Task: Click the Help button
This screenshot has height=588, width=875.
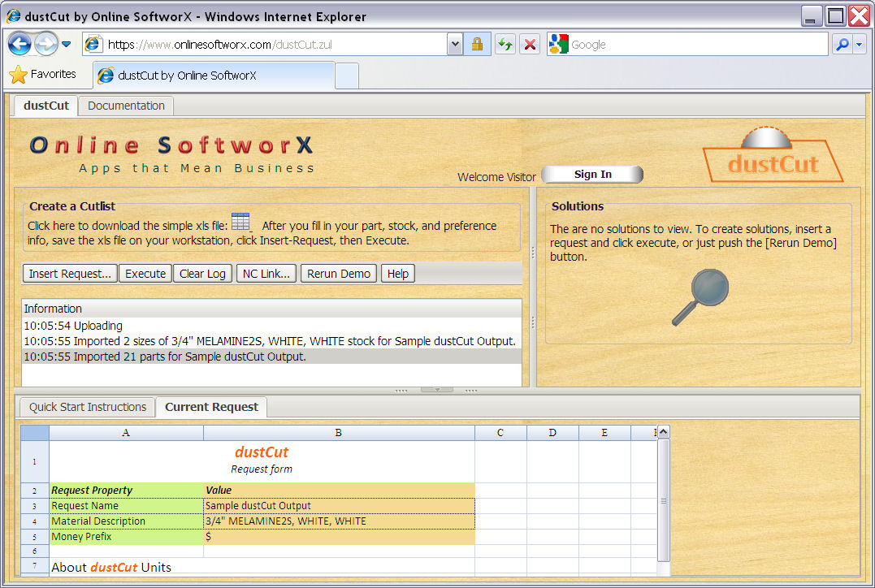Action: click(398, 274)
